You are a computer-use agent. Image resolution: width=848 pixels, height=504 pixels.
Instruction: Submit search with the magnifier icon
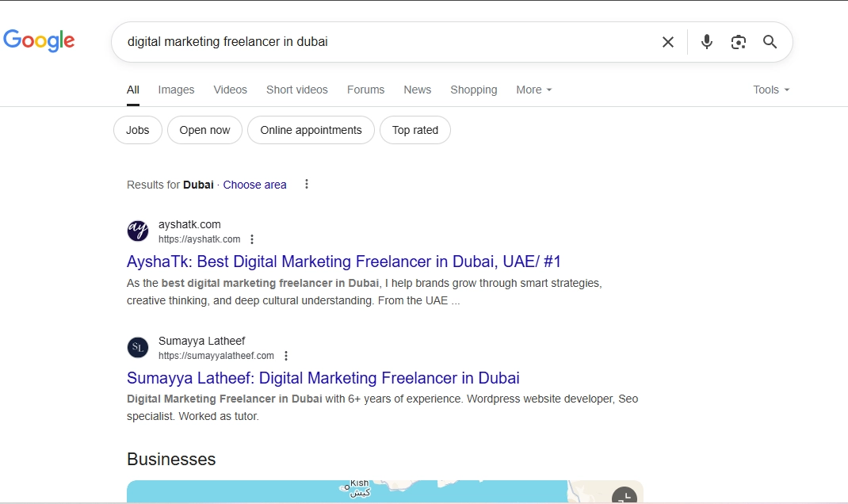point(770,42)
